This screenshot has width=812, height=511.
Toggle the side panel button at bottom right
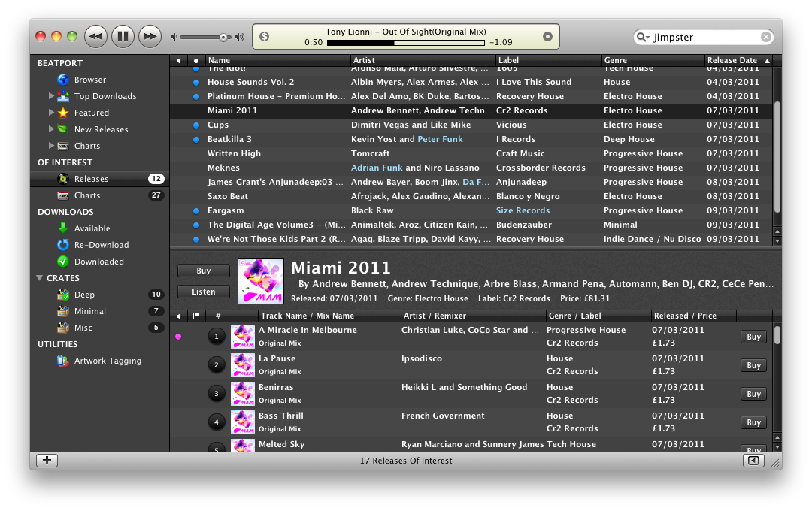(753, 461)
